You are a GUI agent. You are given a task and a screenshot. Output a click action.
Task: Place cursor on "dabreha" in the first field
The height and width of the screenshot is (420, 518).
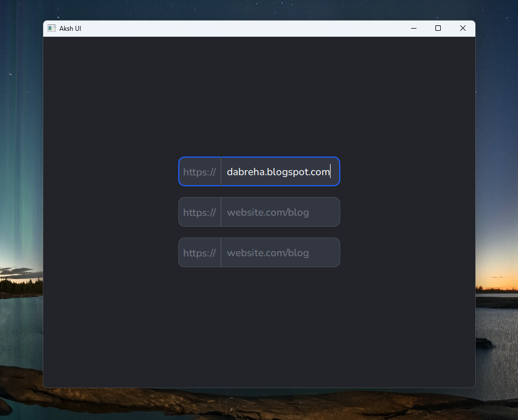tap(244, 172)
